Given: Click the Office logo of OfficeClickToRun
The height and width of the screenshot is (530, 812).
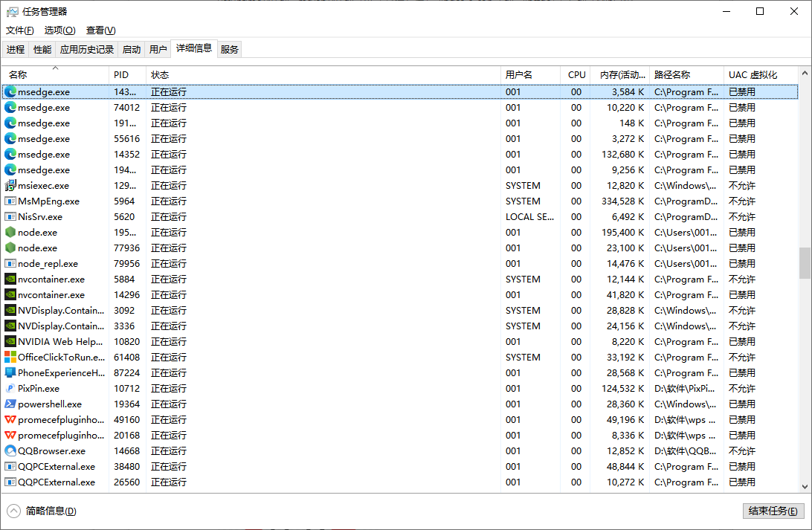Looking at the screenshot, I should pos(10,357).
